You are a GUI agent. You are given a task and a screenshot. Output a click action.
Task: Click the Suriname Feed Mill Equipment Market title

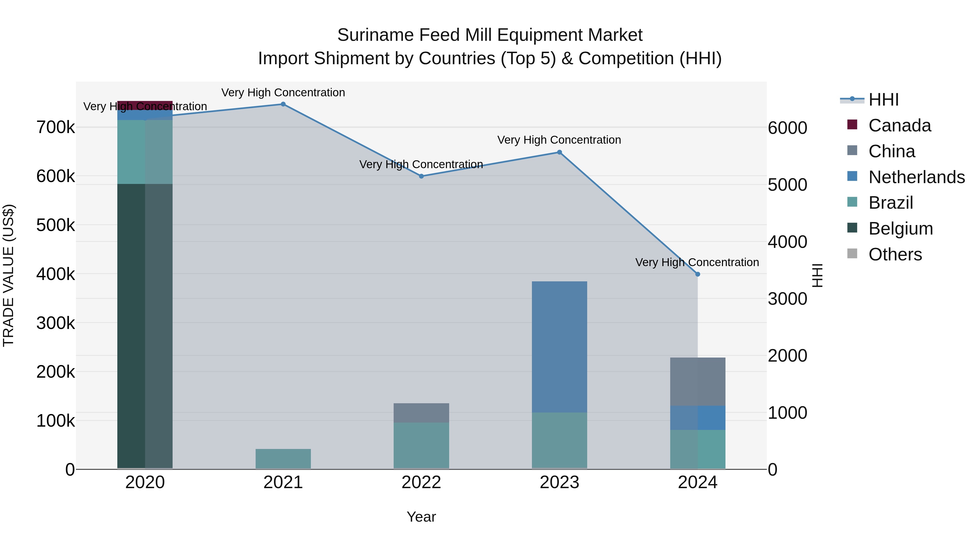coord(490,35)
